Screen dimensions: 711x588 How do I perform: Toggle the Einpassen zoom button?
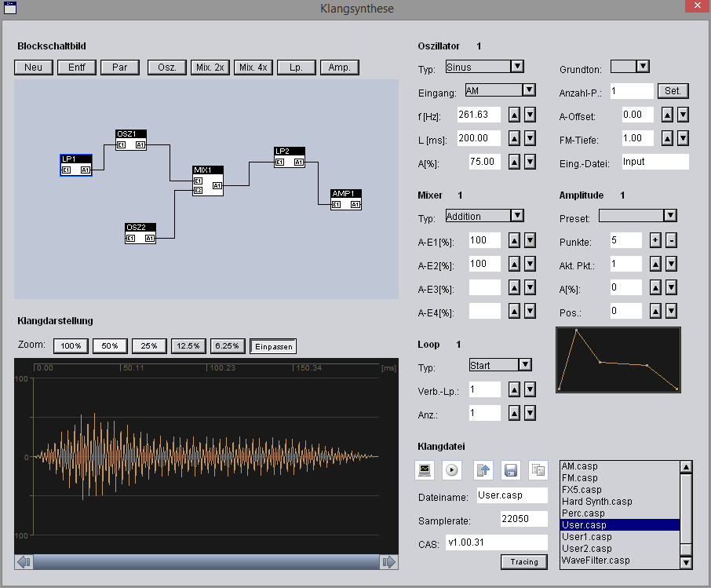[x=272, y=346]
